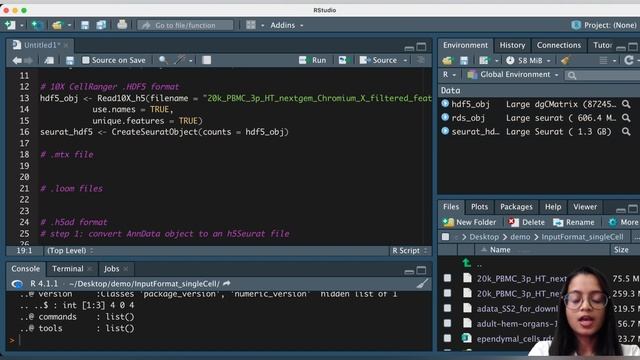Open the R Script file type dropdown
Image resolution: width=640 pixels, height=360 pixels.
point(409,251)
